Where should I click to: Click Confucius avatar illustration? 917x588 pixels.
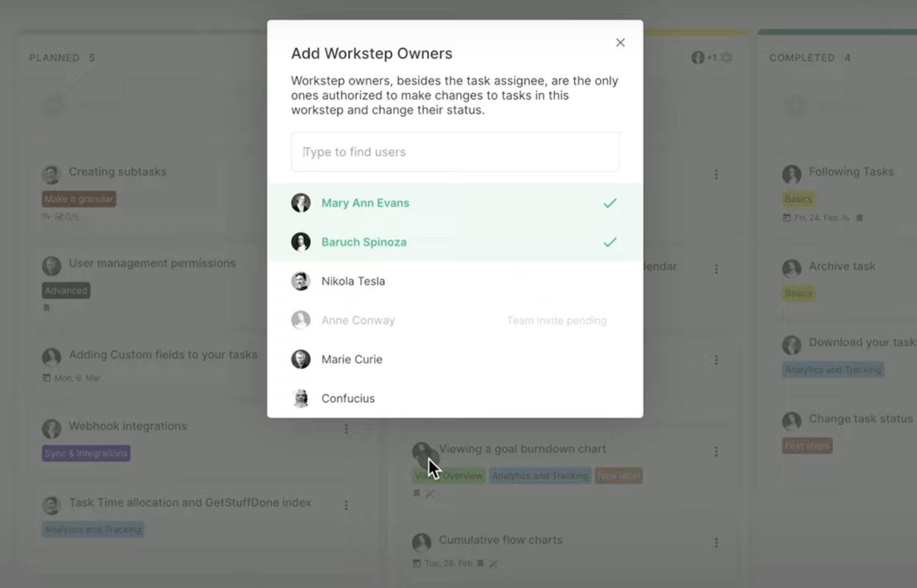301,399
